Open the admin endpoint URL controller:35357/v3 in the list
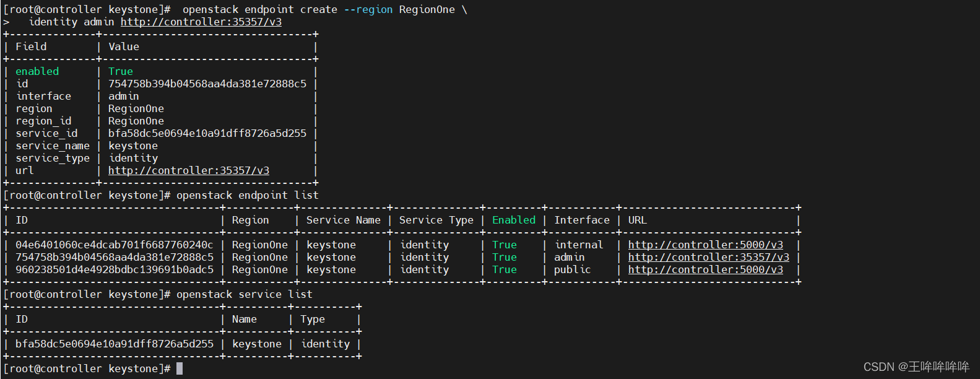Screen dimensions: 980x379 click(x=709, y=257)
